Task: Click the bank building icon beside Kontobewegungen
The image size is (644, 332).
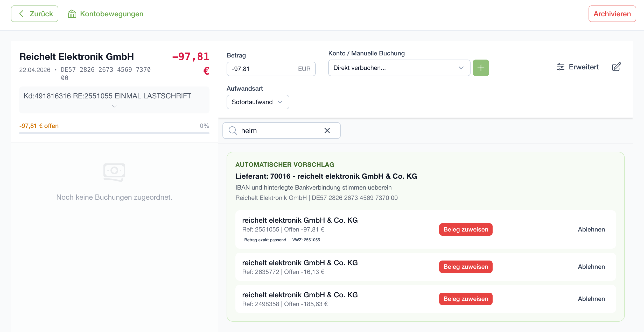Action: 72,14
